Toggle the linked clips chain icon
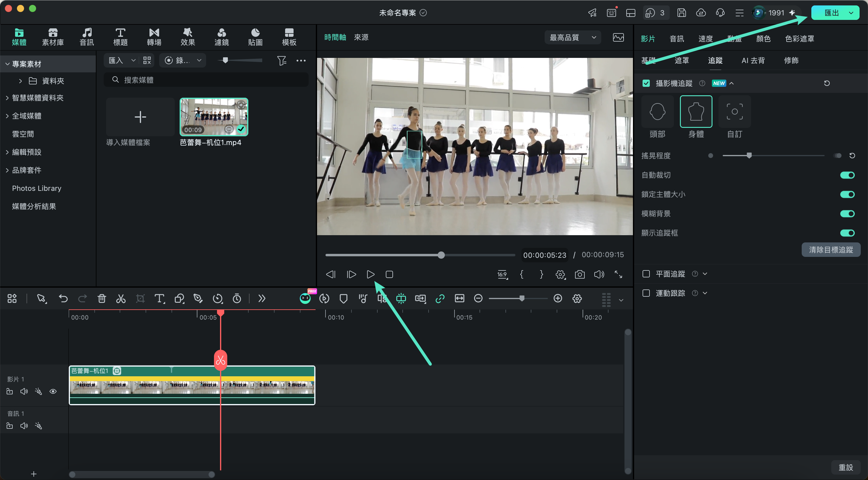 (x=440, y=298)
